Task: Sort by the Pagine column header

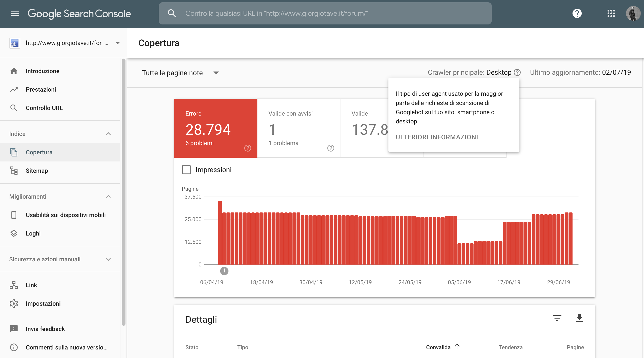Action: 575,347
